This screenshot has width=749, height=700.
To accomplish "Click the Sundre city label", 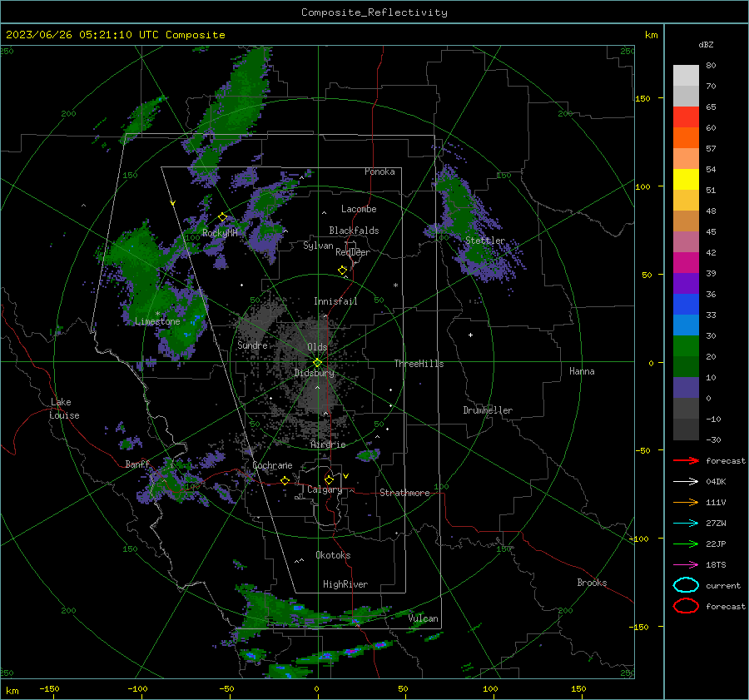I will (252, 345).
